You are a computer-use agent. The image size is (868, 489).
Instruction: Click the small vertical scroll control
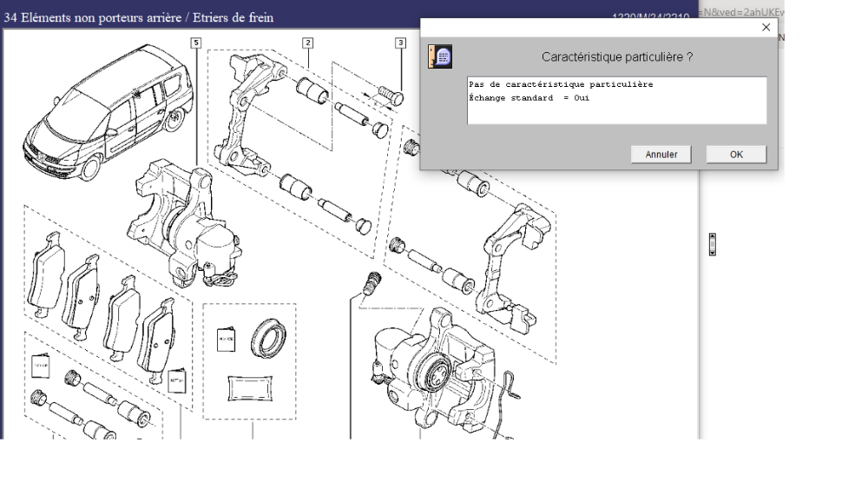click(x=713, y=244)
